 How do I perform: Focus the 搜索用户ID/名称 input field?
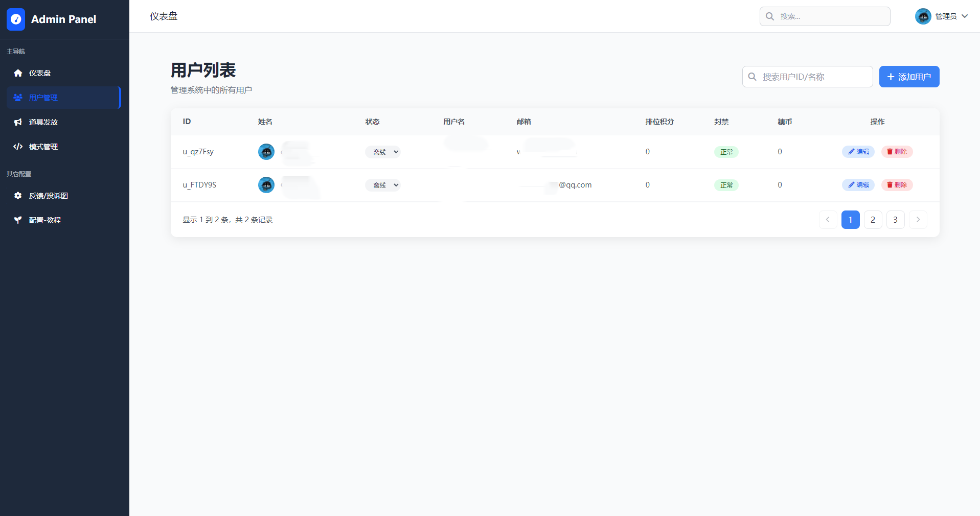(x=807, y=77)
